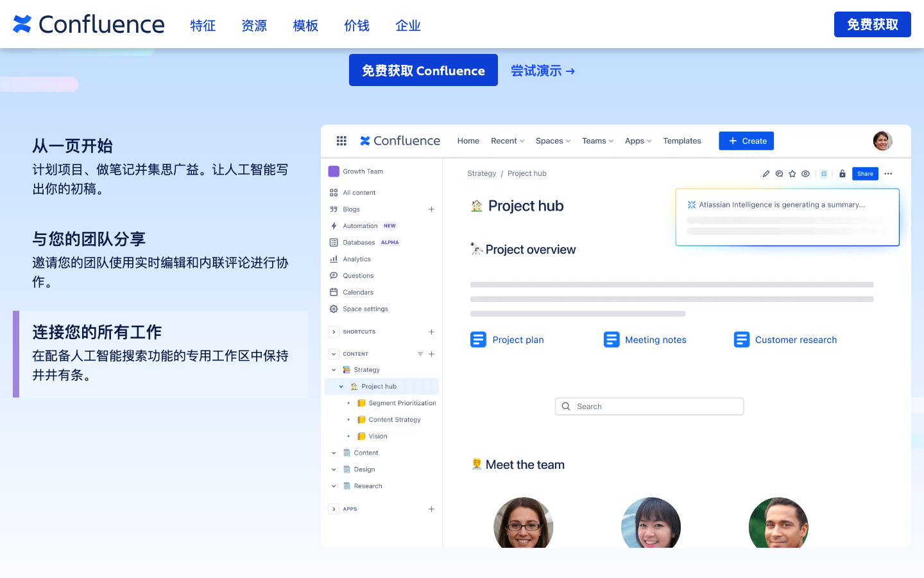Select 价钱 in the top navigation
This screenshot has height=578, width=924.
[357, 26]
